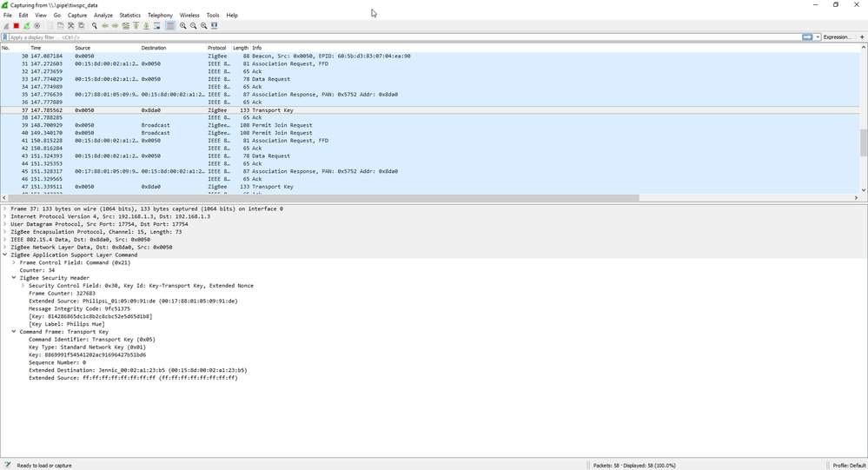This screenshot has height=470, width=868.
Task: Jump to first packet icon
Action: tap(136, 26)
